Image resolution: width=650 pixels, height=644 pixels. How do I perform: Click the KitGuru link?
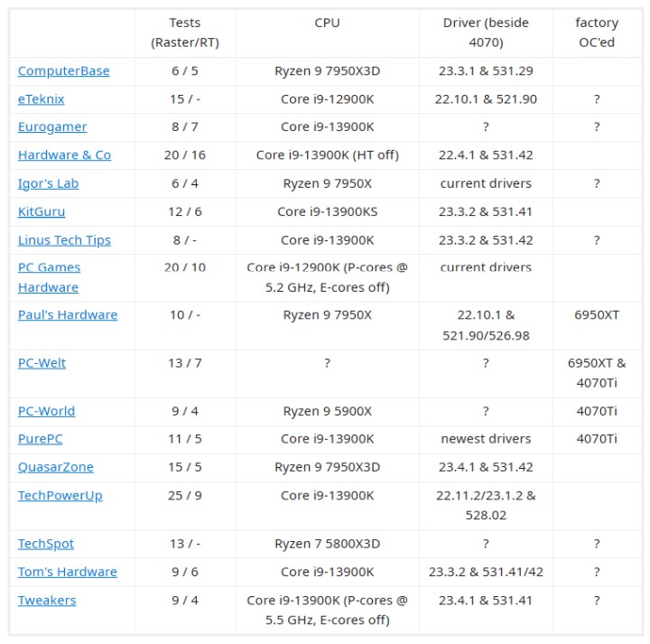point(42,211)
